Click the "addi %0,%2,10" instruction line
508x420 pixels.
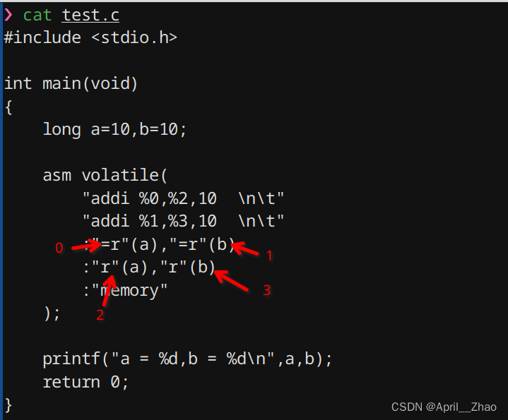click(x=183, y=198)
